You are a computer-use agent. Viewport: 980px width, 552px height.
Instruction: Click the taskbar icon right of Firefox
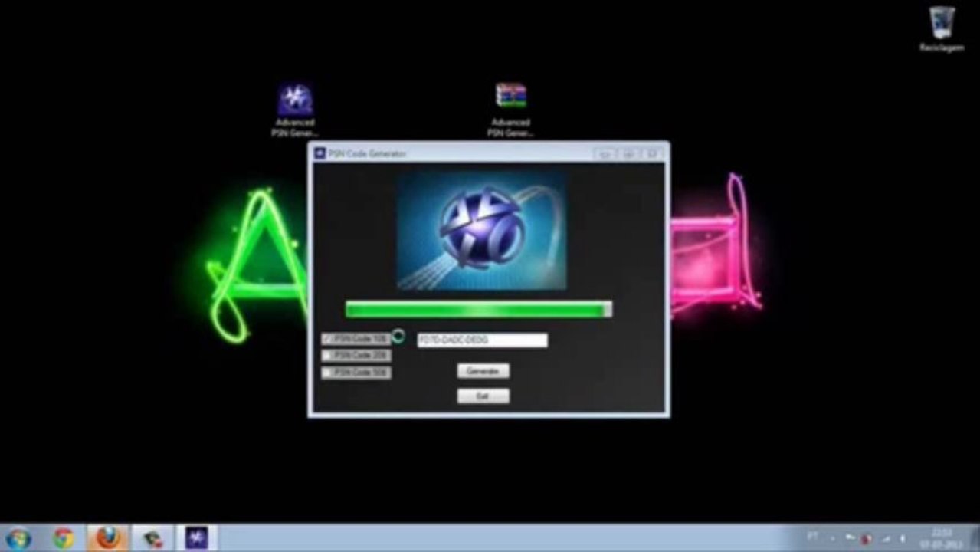coord(152,538)
